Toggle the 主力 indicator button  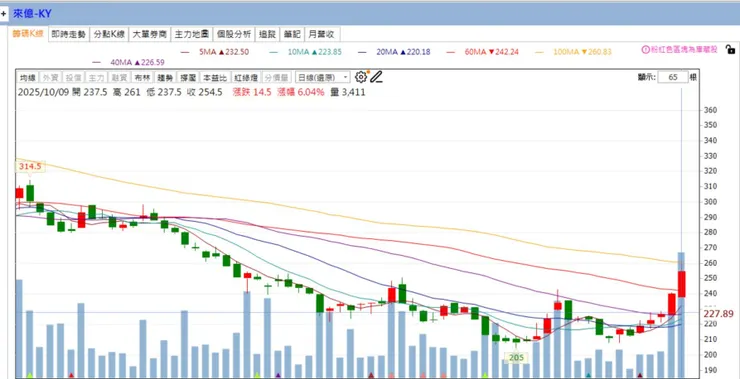(x=96, y=77)
